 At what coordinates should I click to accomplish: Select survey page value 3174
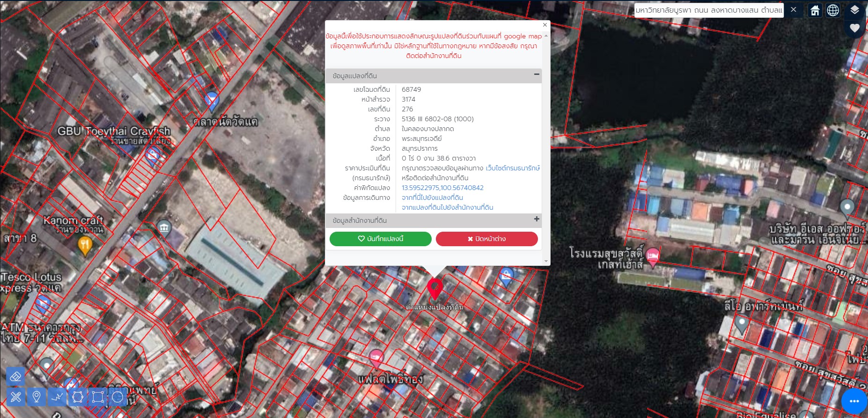pyautogui.click(x=408, y=99)
